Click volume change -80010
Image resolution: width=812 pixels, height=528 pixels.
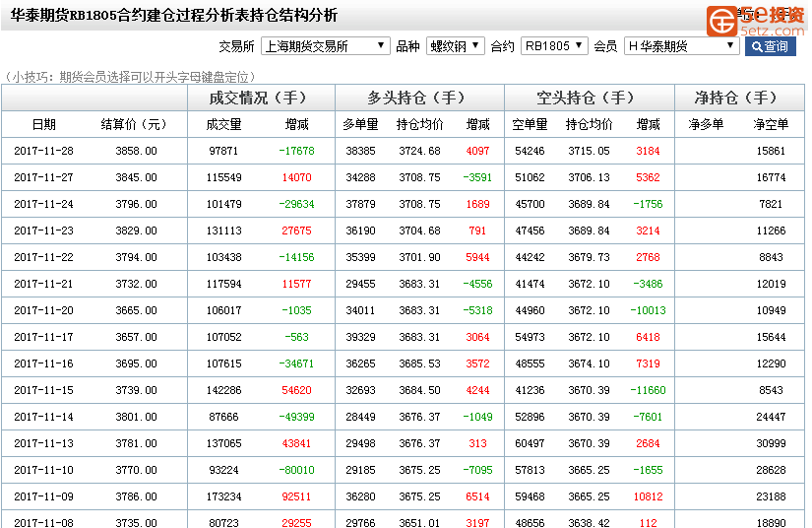point(296,470)
